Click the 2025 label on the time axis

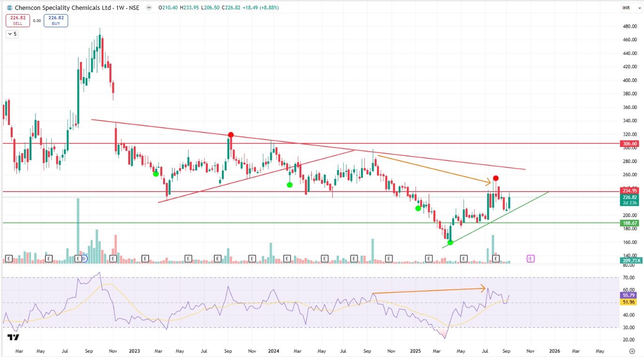(x=415, y=350)
